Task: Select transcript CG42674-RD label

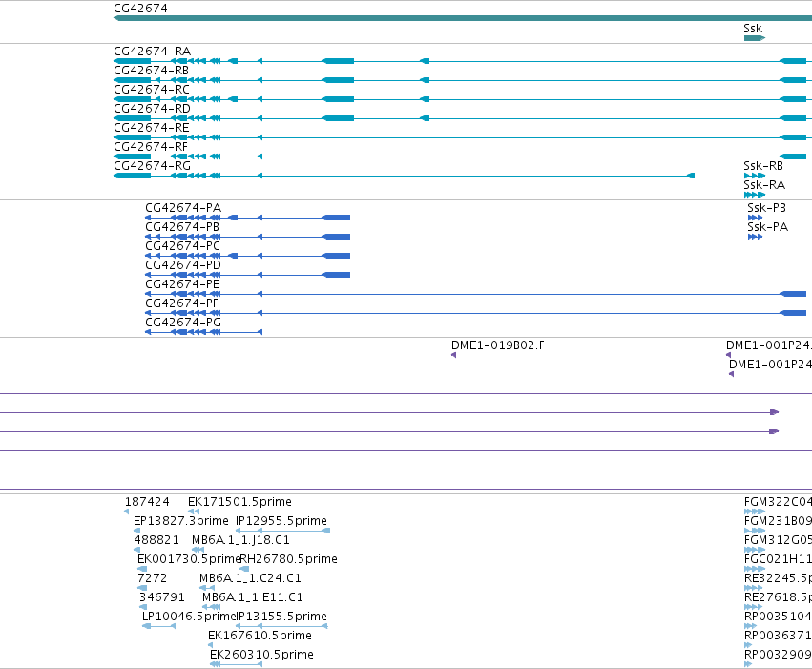Action: (x=153, y=109)
